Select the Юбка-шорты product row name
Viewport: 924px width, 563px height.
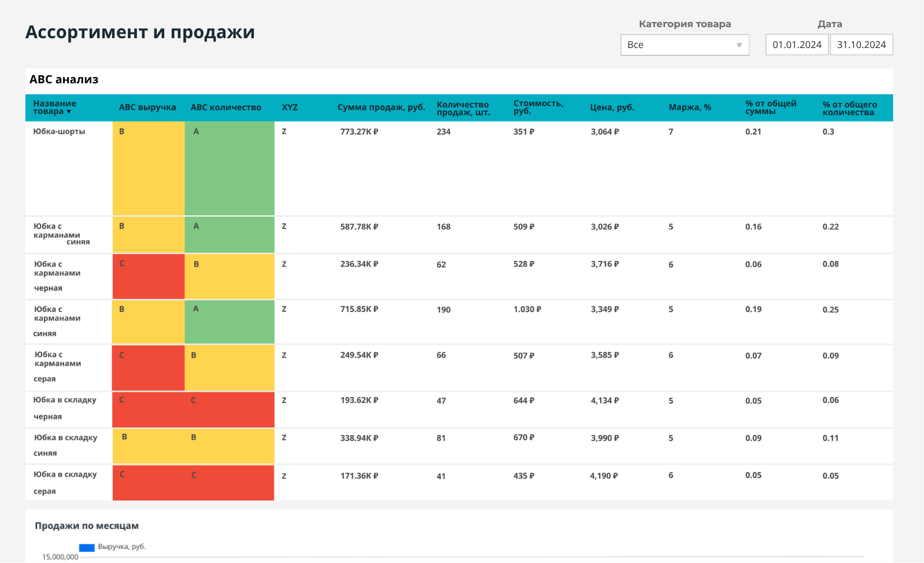(x=59, y=132)
